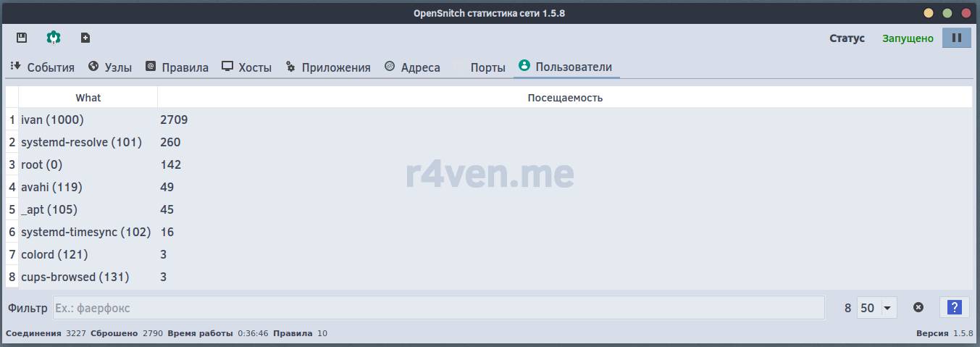Click the new rule document icon
980x347 pixels.
click(85, 38)
